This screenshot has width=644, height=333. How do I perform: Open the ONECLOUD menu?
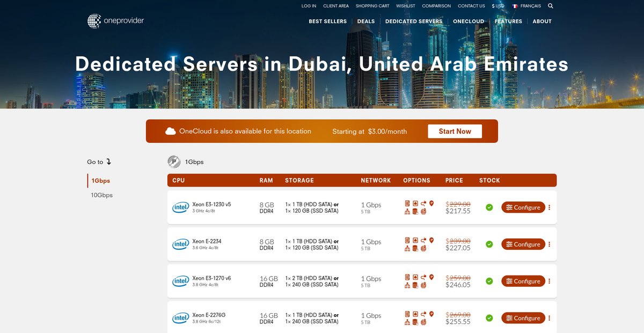click(x=469, y=21)
